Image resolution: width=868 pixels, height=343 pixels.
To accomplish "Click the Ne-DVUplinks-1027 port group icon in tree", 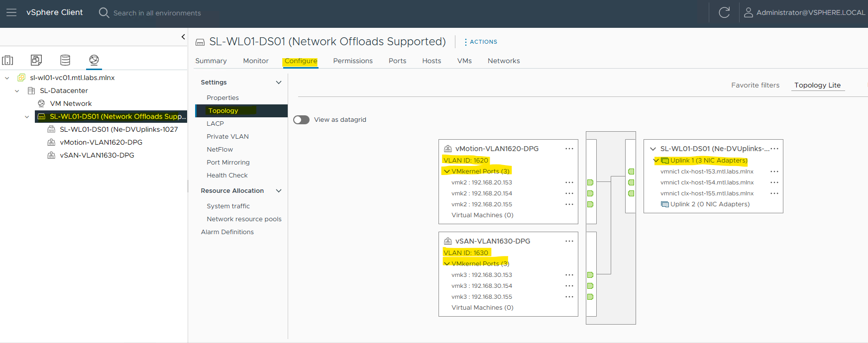I will point(51,129).
